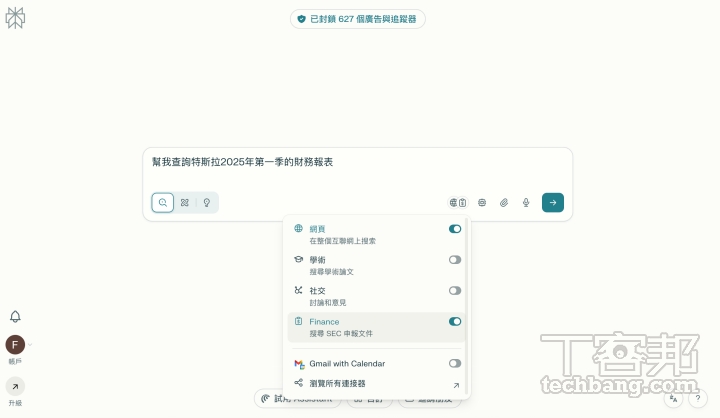Select the Finance menu entry
Image resolution: width=720 pixels, height=418 pixels.
[376, 327]
